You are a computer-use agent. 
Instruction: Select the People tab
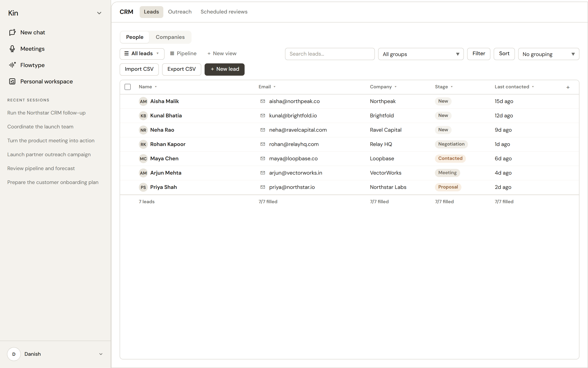coord(135,37)
